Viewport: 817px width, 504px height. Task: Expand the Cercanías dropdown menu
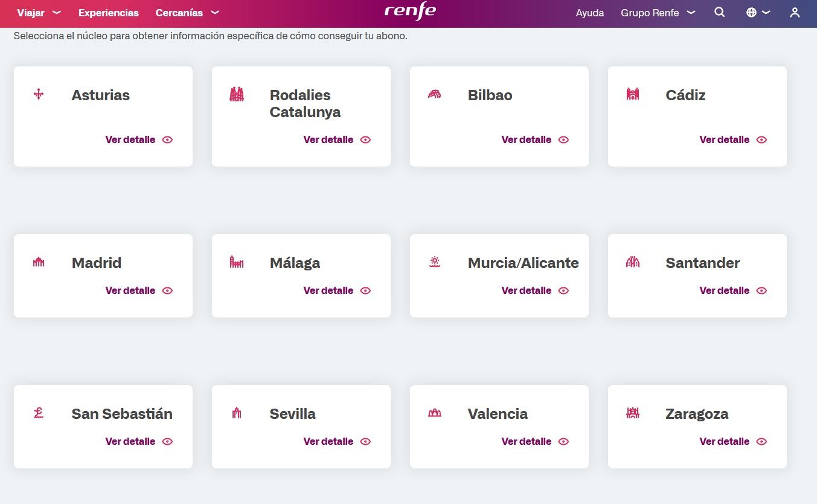point(187,12)
